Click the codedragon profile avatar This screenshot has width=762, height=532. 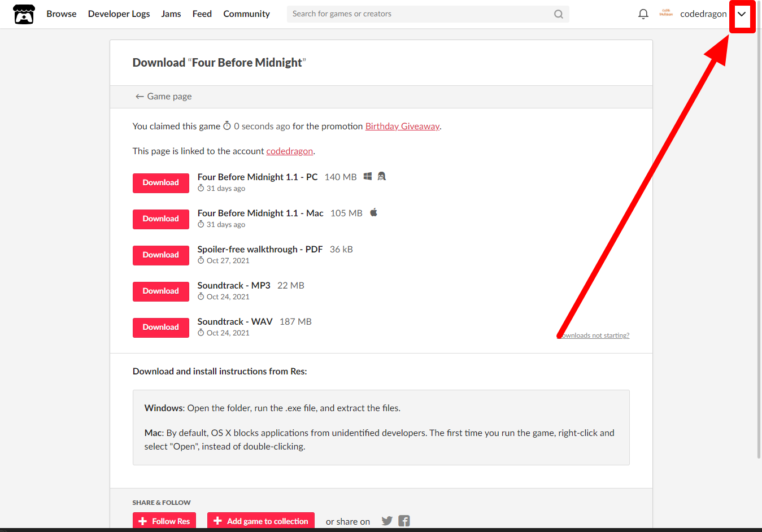coord(666,14)
